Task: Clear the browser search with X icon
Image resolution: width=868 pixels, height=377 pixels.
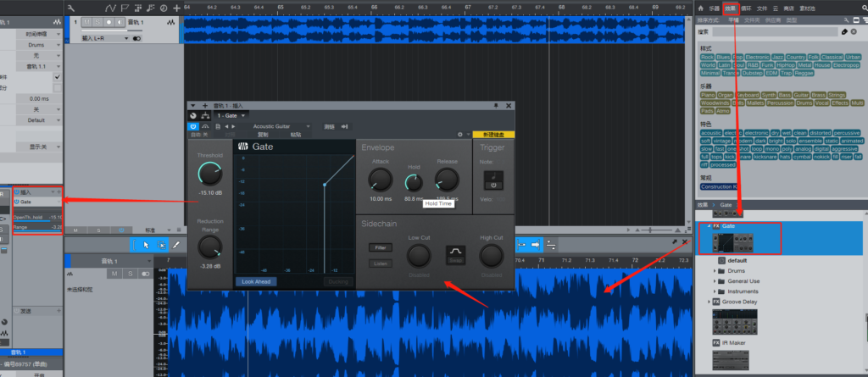Action: pyautogui.click(x=854, y=31)
